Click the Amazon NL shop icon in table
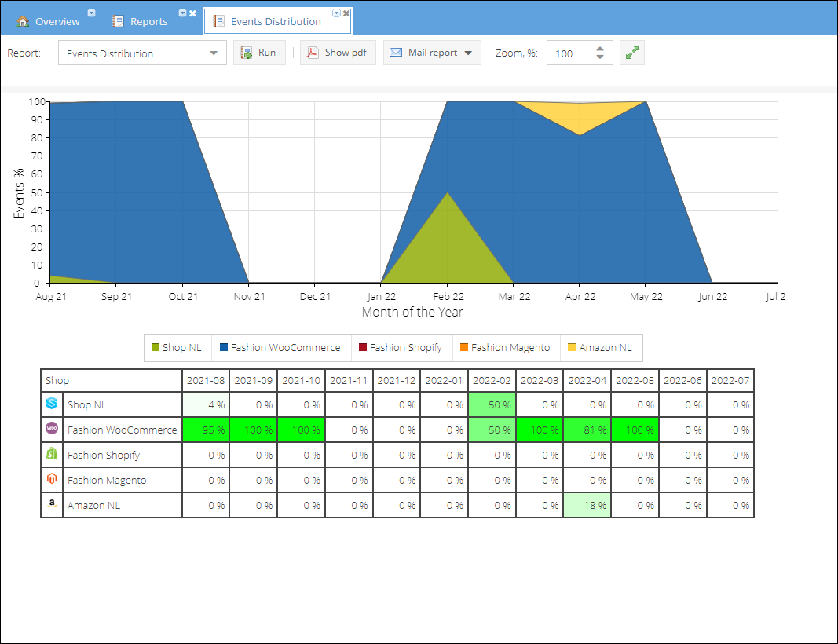The height and width of the screenshot is (644, 838). [x=52, y=503]
